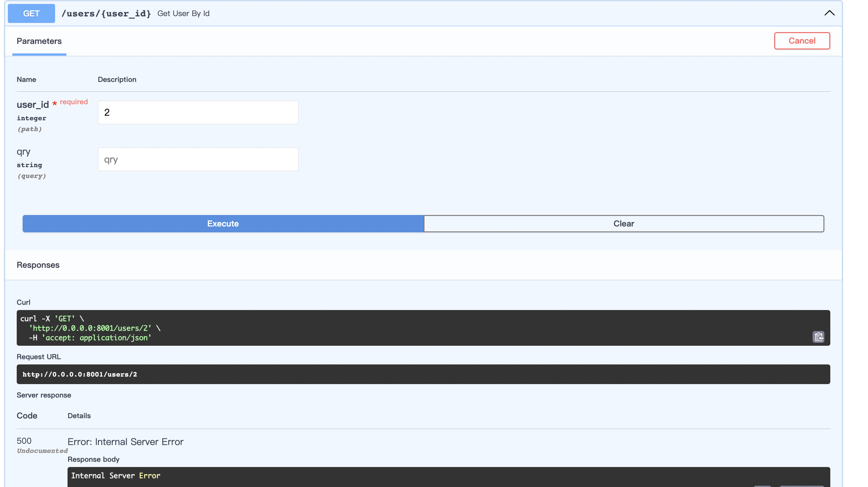Image resolution: width=868 pixels, height=487 pixels.
Task: Click the Internal Server Error response body
Action: [116, 476]
